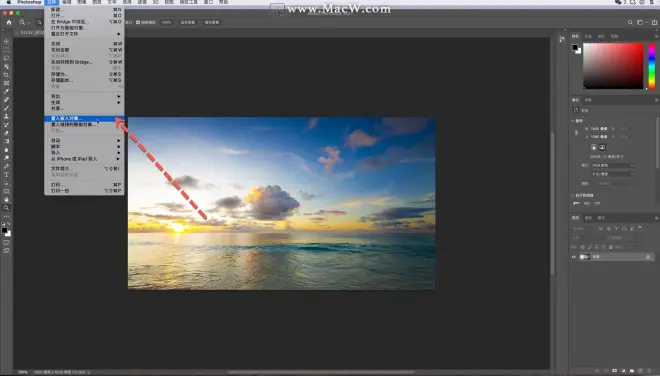Select the Eraser tool
Viewport: 660px width, 376px height.
tap(6, 133)
